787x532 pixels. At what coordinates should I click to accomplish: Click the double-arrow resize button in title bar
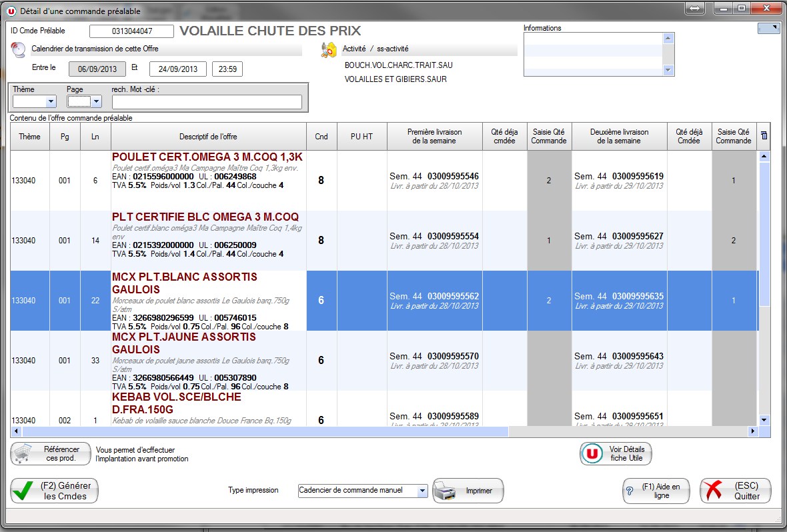694,8
